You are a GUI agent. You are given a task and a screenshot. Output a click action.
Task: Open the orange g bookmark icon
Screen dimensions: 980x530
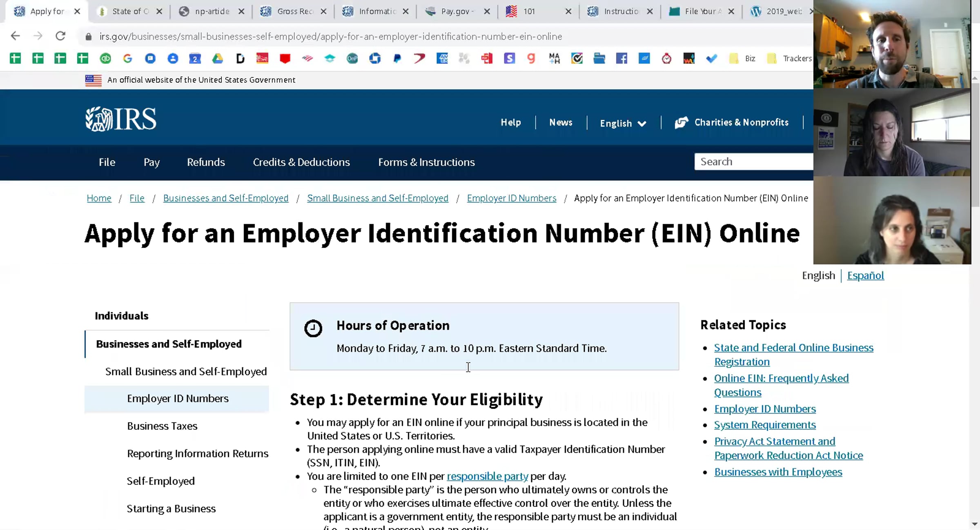click(531, 59)
